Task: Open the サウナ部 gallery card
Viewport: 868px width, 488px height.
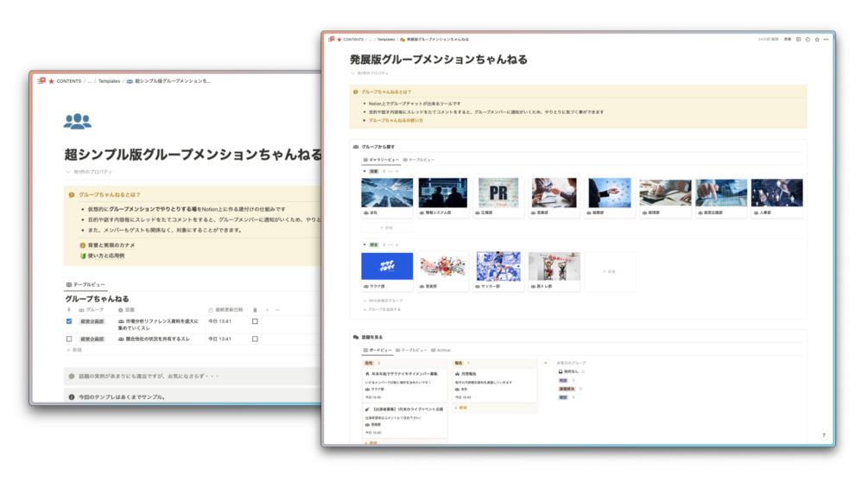Action: click(x=387, y=271)
